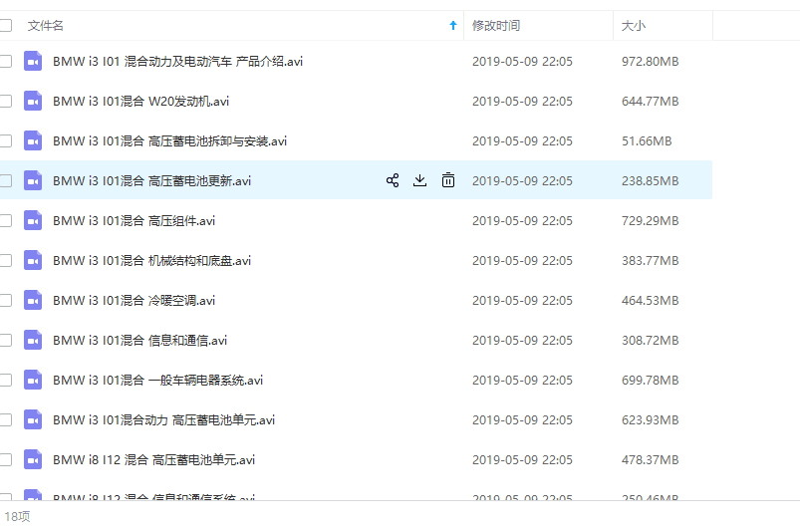Open BMW i3 I01混合 高压组件.avi
Screen dimensions: 800x532
tap(133, 220)
